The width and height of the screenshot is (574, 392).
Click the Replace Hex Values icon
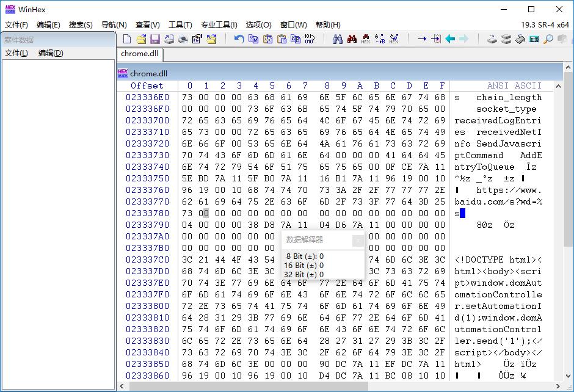coord(394,39)
